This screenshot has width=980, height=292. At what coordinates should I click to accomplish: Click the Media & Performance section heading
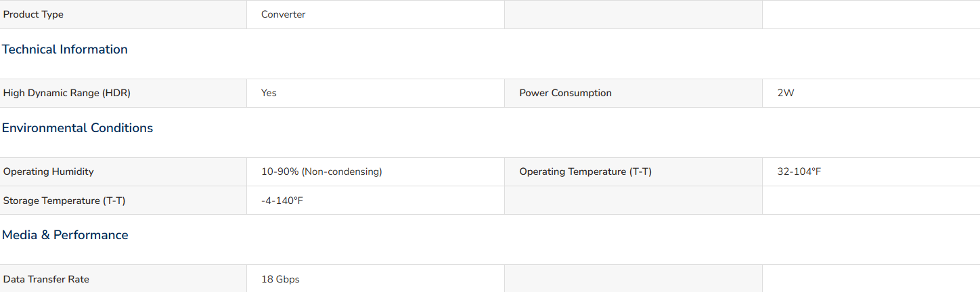[65, 235]
